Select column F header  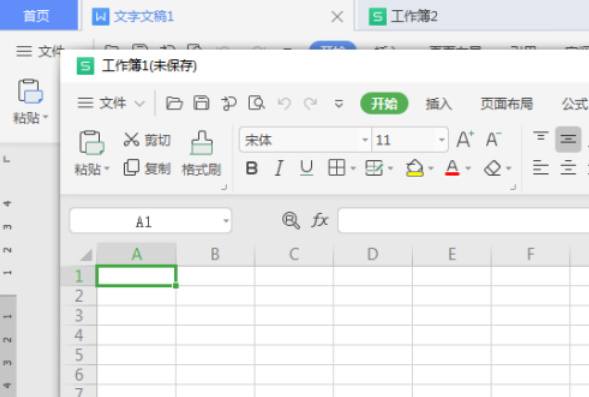530,254
